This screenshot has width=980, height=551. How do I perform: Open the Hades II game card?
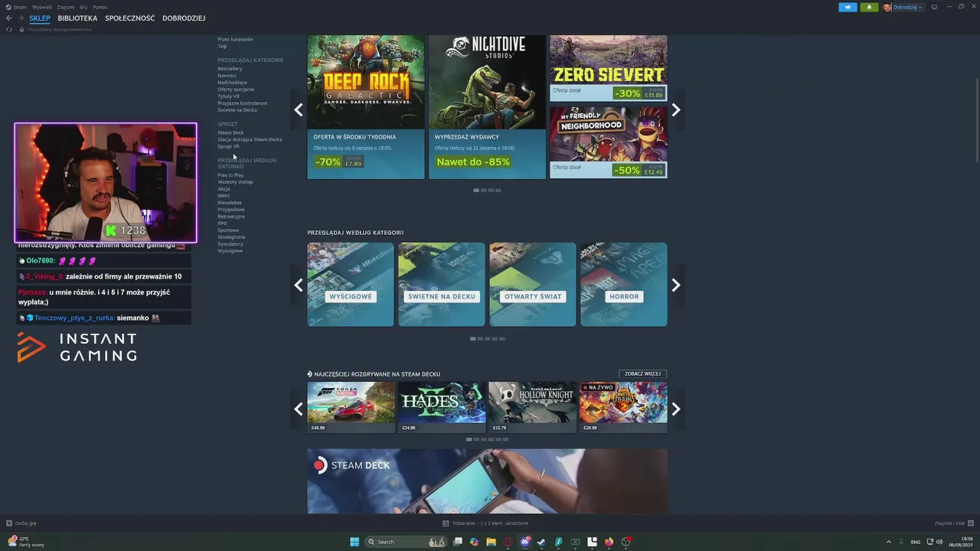click(x=442, y=407)
